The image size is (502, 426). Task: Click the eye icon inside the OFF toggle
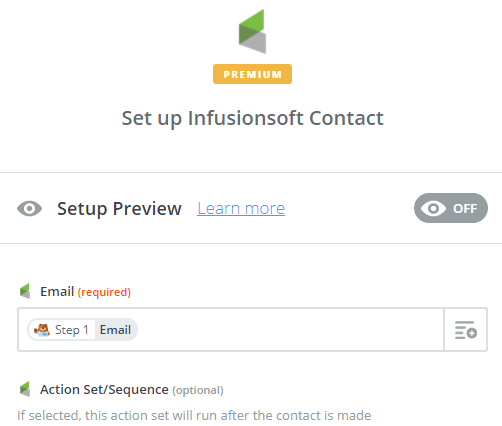pyautogui.click(x=433, y=209)
